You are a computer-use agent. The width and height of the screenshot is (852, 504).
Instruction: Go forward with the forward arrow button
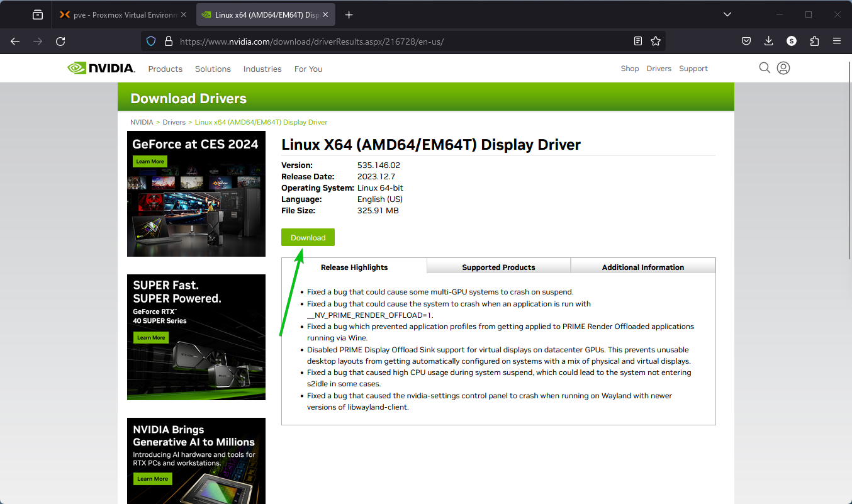point(38,41)
